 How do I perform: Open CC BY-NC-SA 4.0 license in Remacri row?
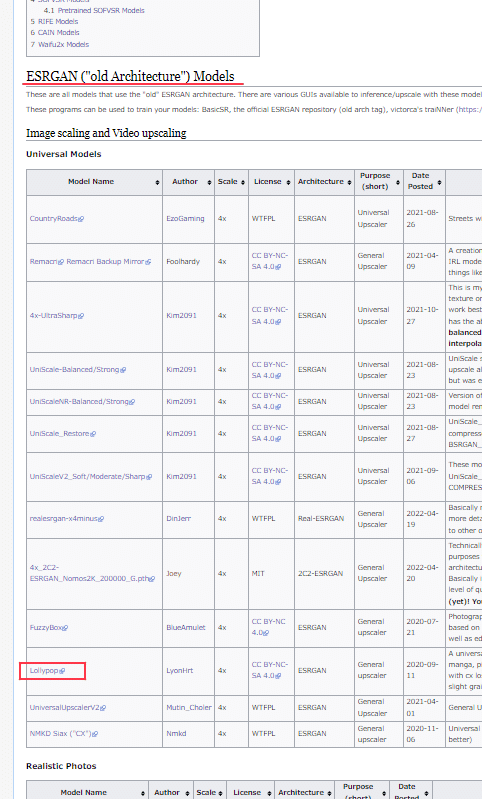click(x=270, y=261)
